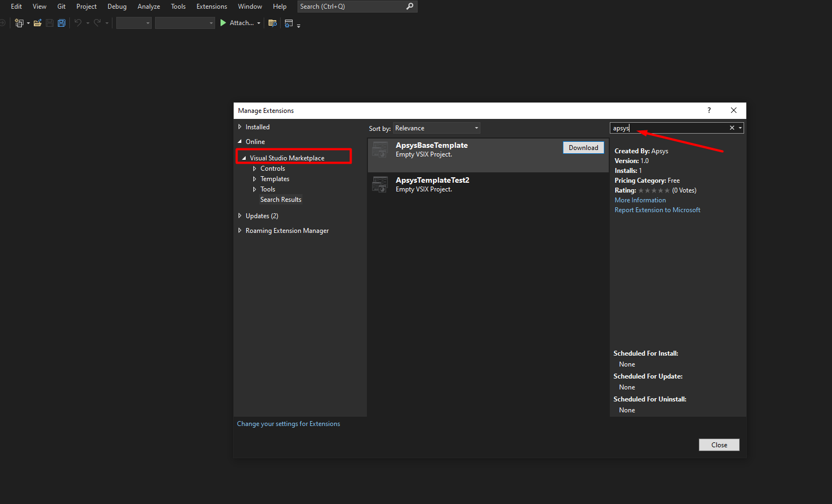Open the More Information link

coord(640,200)
